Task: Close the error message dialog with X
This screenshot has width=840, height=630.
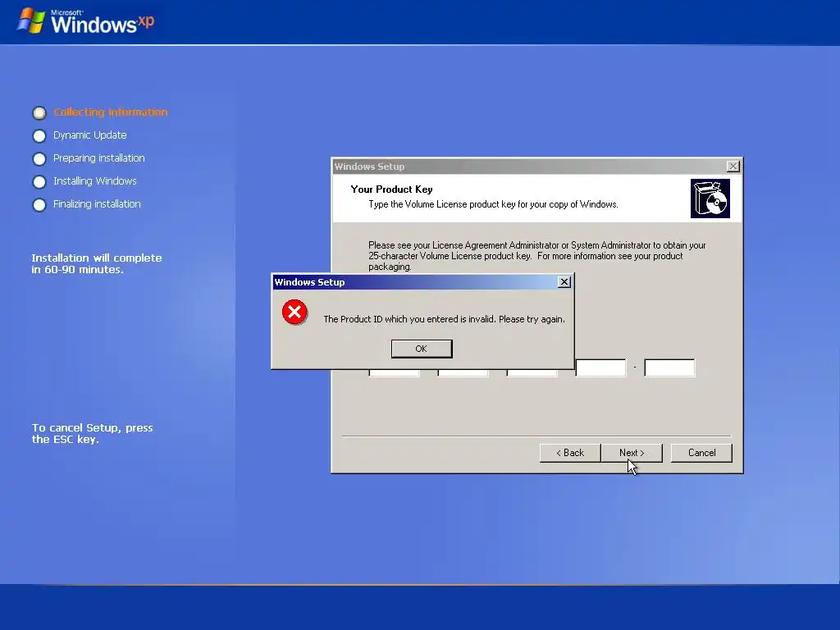Action: point(564,282)
